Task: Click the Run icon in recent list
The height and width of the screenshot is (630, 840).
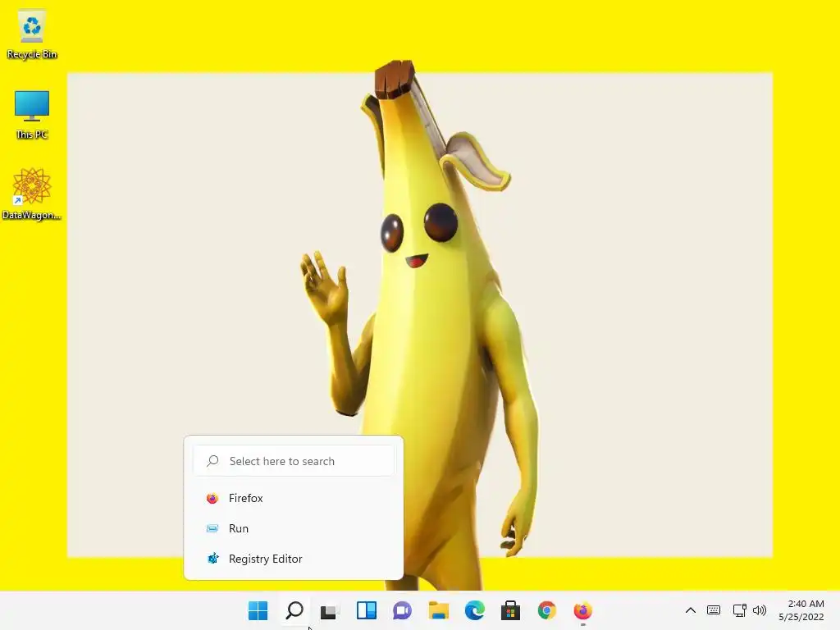Action: tap(212, 529)
